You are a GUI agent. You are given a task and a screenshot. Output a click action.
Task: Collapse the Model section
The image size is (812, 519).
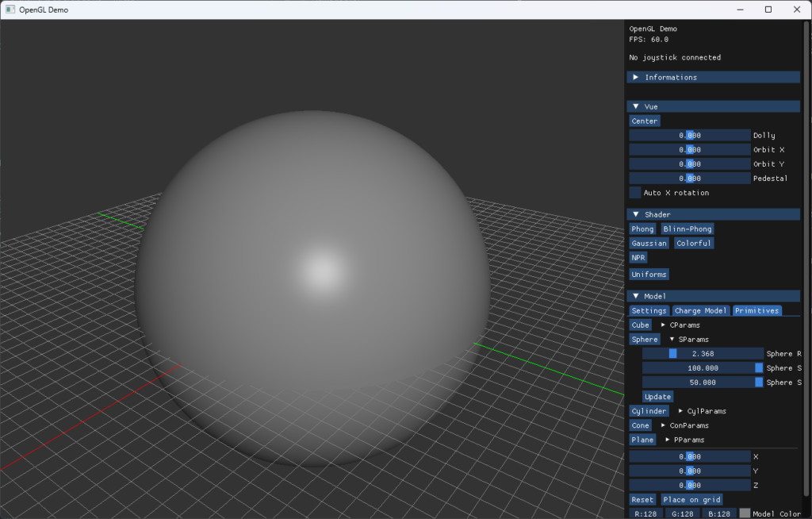(713, 296)
